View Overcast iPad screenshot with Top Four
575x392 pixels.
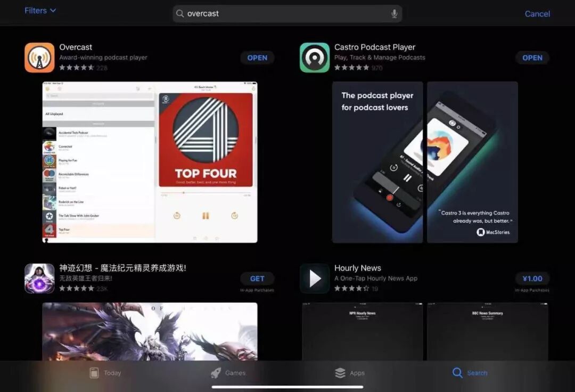pos(150,162)
